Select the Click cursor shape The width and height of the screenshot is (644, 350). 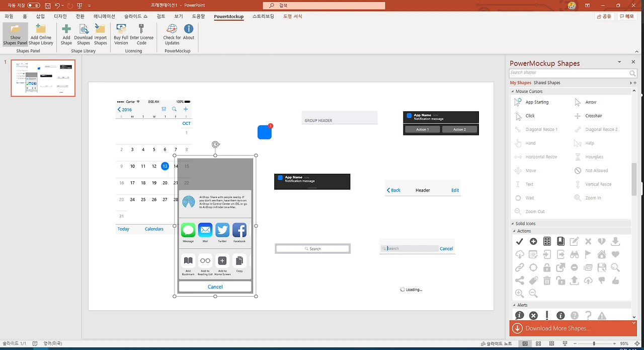525,116
